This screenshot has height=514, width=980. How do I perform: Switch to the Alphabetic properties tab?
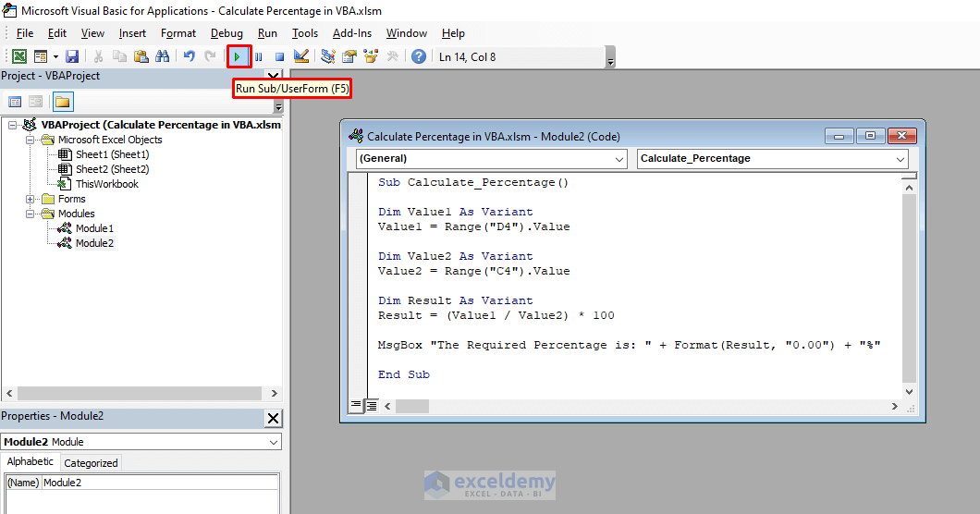tap(30, 461)
